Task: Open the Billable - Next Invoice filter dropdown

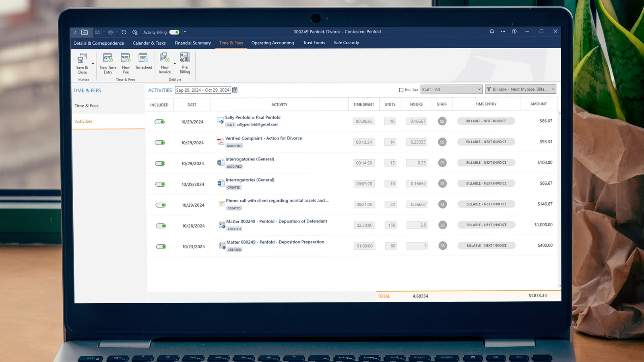Action: pyautogui.click(x=520, y=89)
